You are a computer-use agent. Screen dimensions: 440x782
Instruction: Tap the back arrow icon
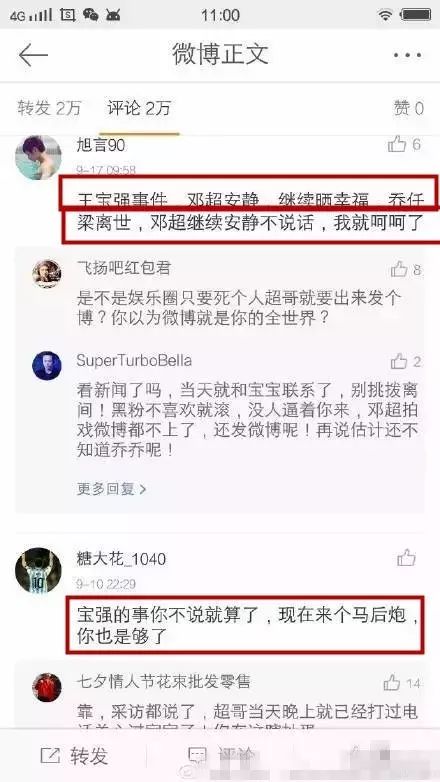(33, 54)
